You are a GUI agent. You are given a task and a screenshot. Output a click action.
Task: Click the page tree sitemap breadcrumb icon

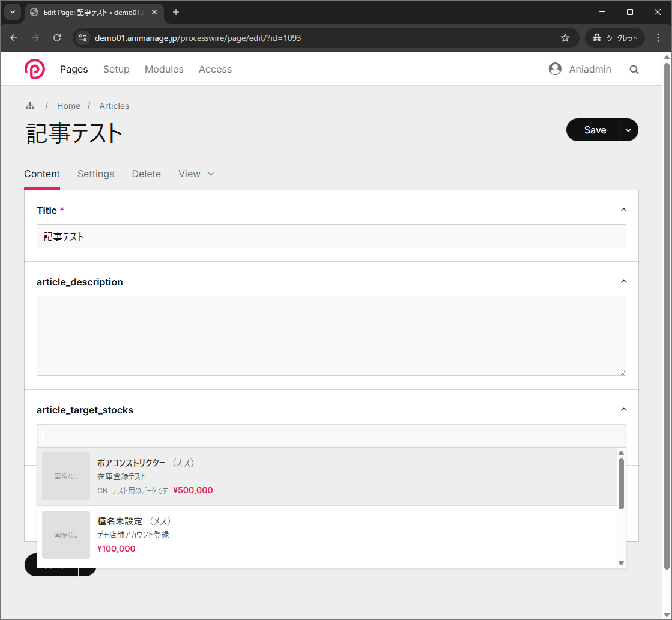pyautogui.click(x=30, y=106)
